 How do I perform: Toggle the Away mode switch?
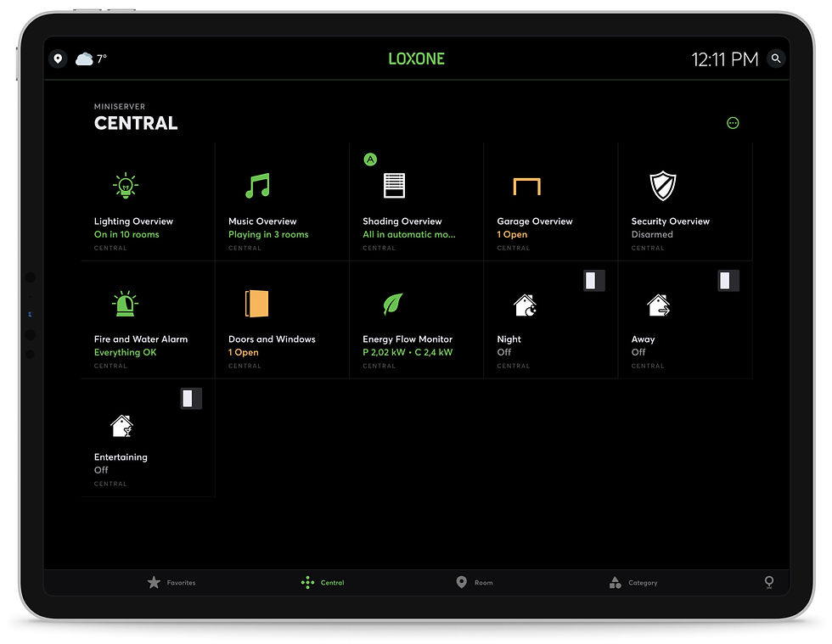coord(728,281)
